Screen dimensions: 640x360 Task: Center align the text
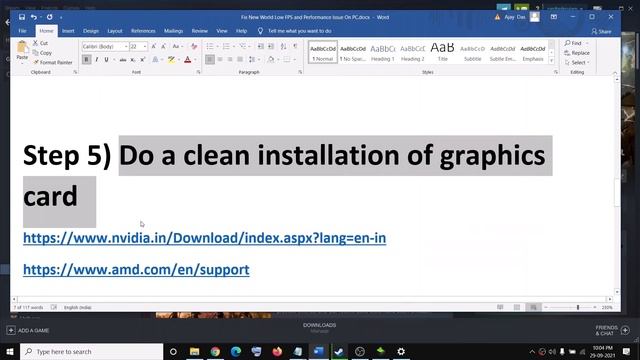tap(220, 60)
